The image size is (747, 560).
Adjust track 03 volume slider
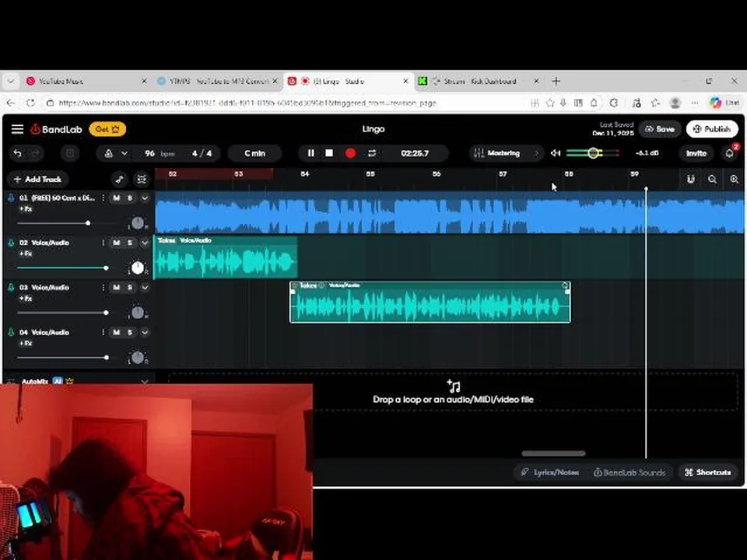(x=106, y=313)
